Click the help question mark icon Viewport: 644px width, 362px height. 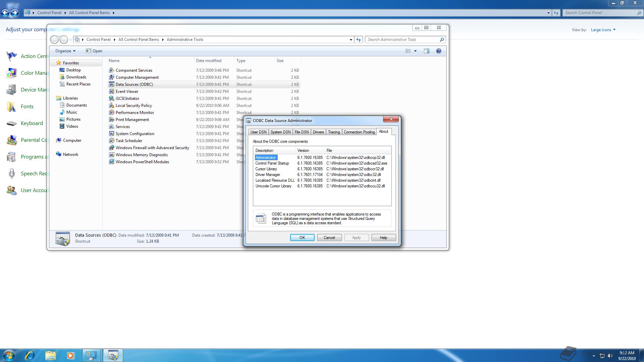[438, 51]
